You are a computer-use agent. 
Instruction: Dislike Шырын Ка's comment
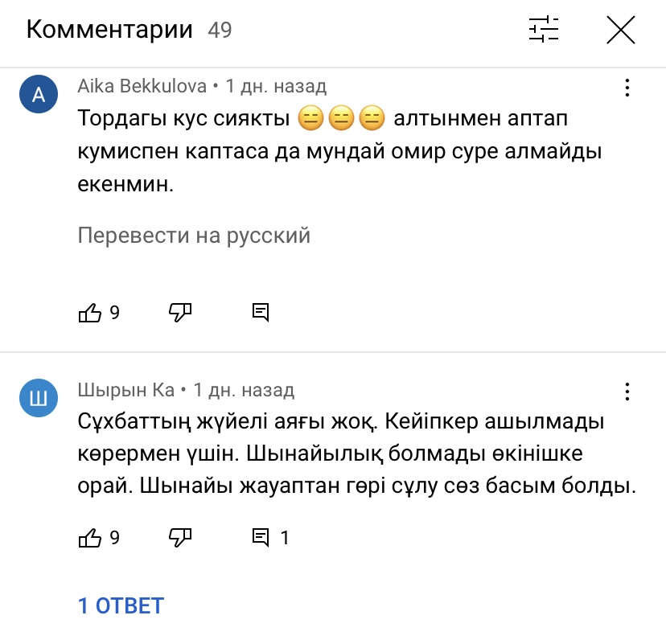(x=180, y=537)
